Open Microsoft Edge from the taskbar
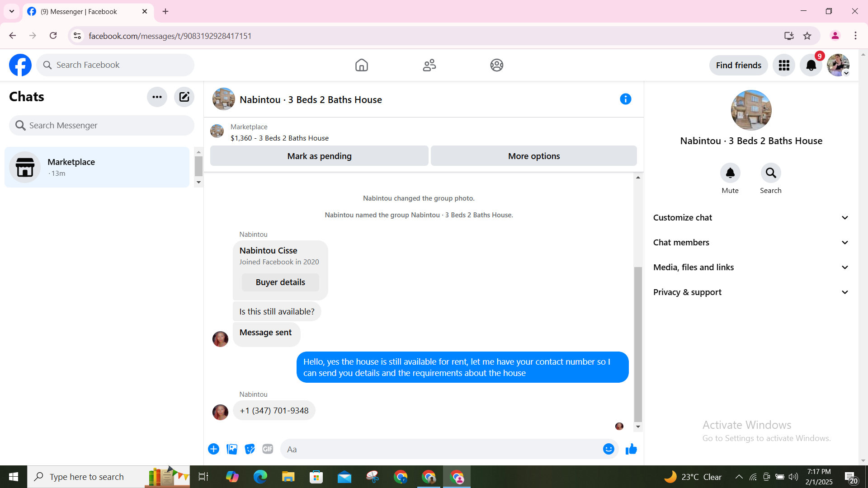 [x=260, y=477]
